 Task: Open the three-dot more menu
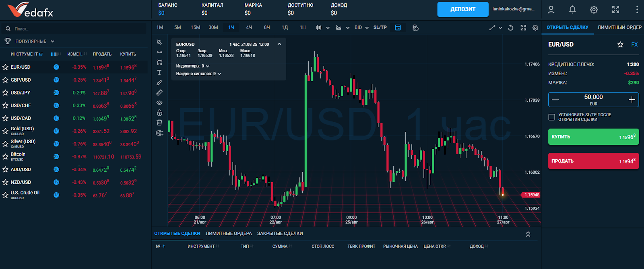click(x=637, y=9)
